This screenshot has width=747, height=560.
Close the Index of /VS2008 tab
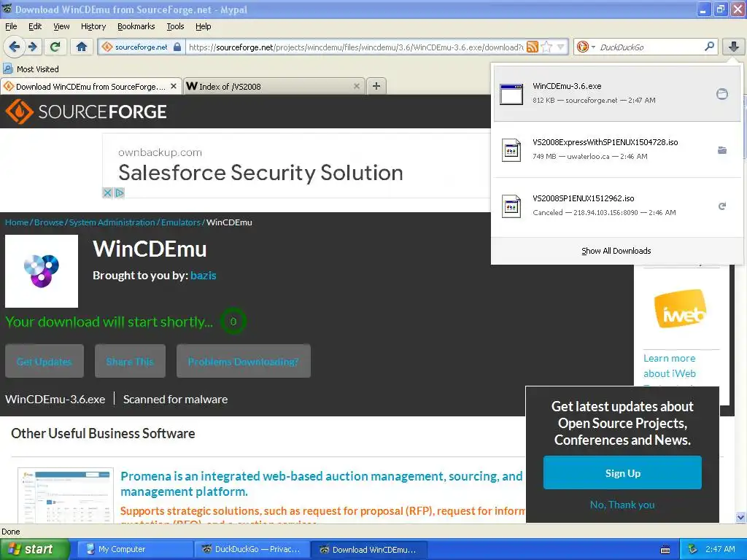(356, 86)
